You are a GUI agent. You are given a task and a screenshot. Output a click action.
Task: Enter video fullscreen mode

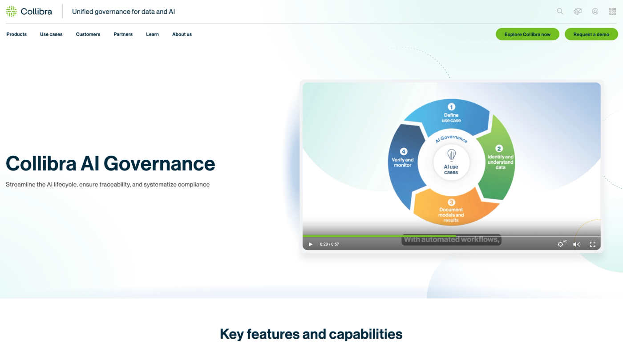pos(593,244)
